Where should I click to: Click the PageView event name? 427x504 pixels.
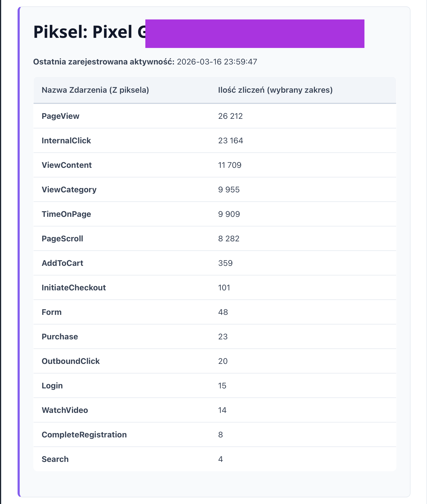pos(60,116)
